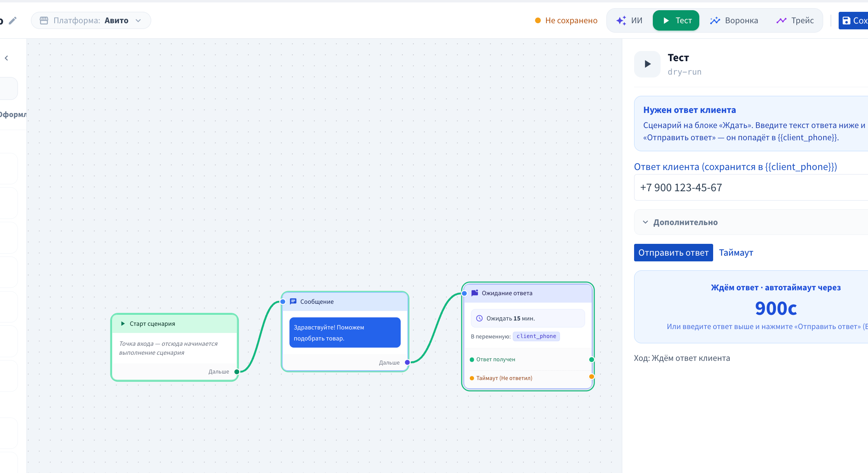The height and width of the screenshot is (473, 868).
Task: Click the input port of Ожидание ответа node
Action: pyautogui.click(x=464, y=293)
